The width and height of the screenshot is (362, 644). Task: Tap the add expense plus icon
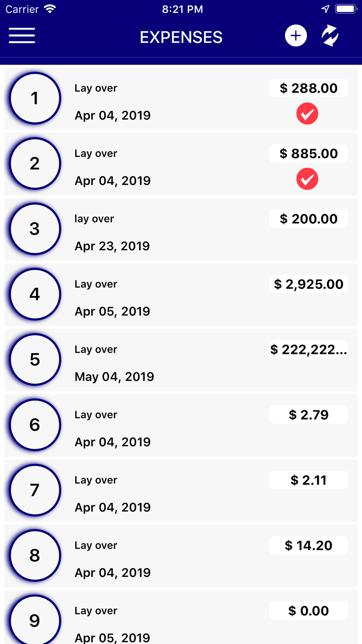point(296,35)
